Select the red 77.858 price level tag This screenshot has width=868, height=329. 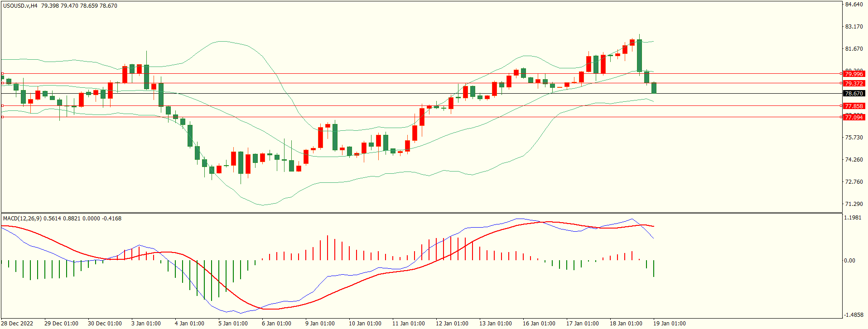coord(854,106)
